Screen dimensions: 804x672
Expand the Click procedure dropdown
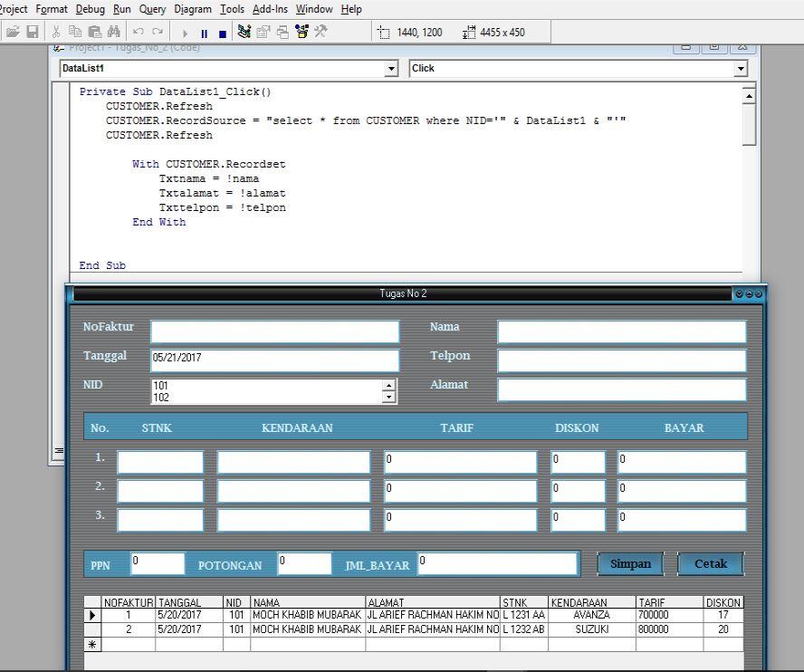(741, 68)
